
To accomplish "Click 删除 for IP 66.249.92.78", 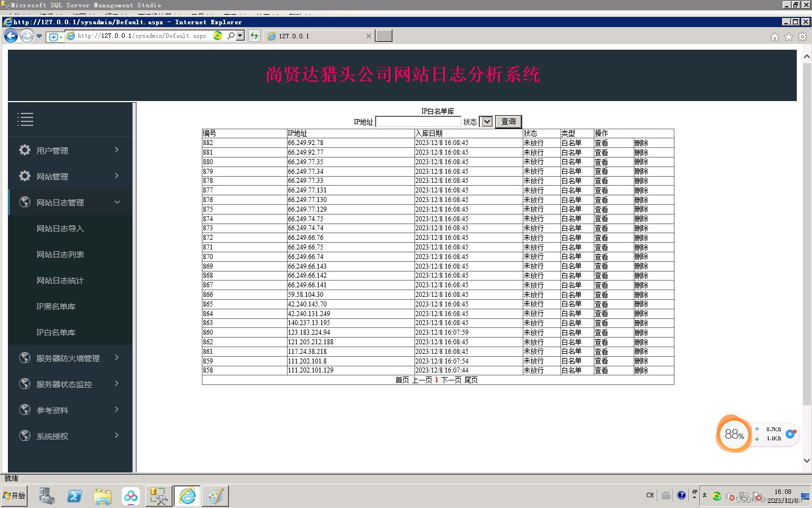I will [x=641, y=143].
